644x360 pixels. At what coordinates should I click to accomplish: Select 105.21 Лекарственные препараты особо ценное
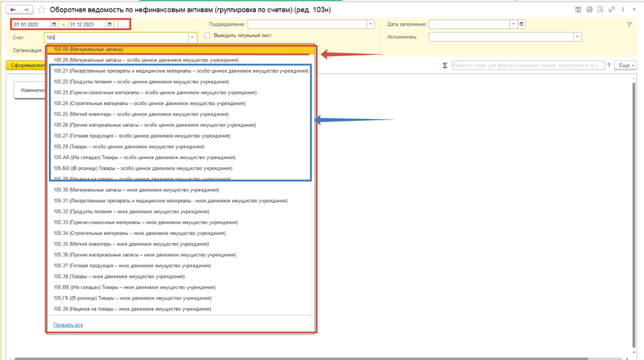pos(181,71)
